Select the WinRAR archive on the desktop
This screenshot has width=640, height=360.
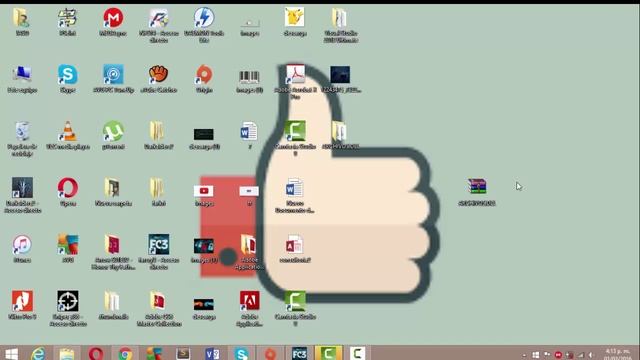[477, 187]
